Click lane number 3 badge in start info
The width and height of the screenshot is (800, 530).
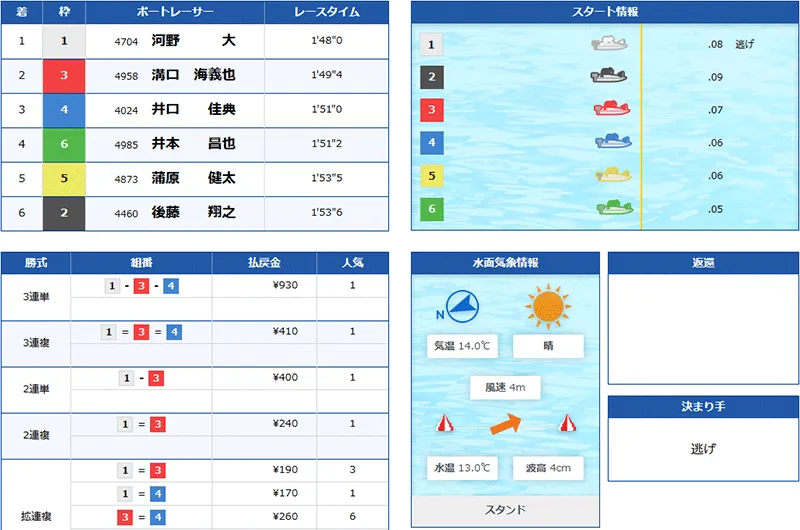coord(432,110)
